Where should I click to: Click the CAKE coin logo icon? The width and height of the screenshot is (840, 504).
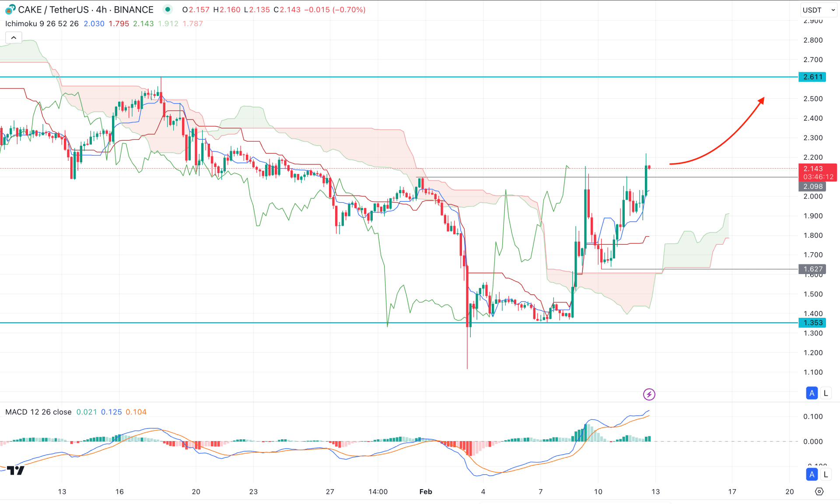pos(10,9)
